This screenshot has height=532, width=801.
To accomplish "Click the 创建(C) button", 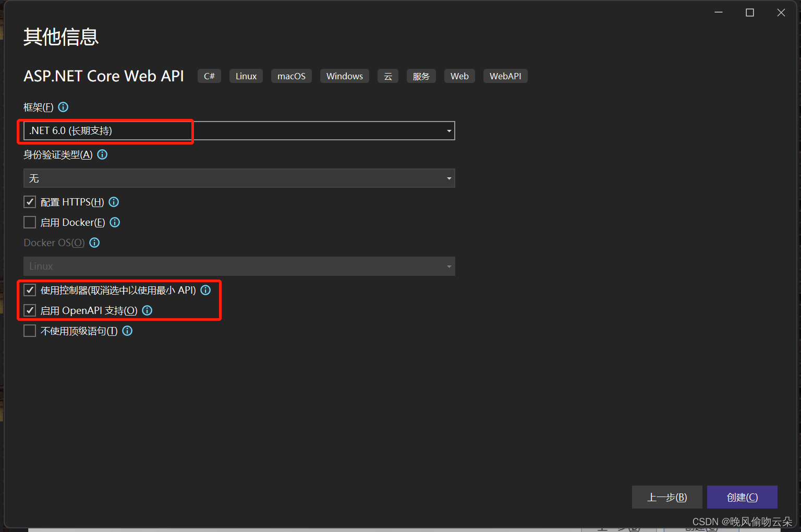I will (x=742, y=497).
